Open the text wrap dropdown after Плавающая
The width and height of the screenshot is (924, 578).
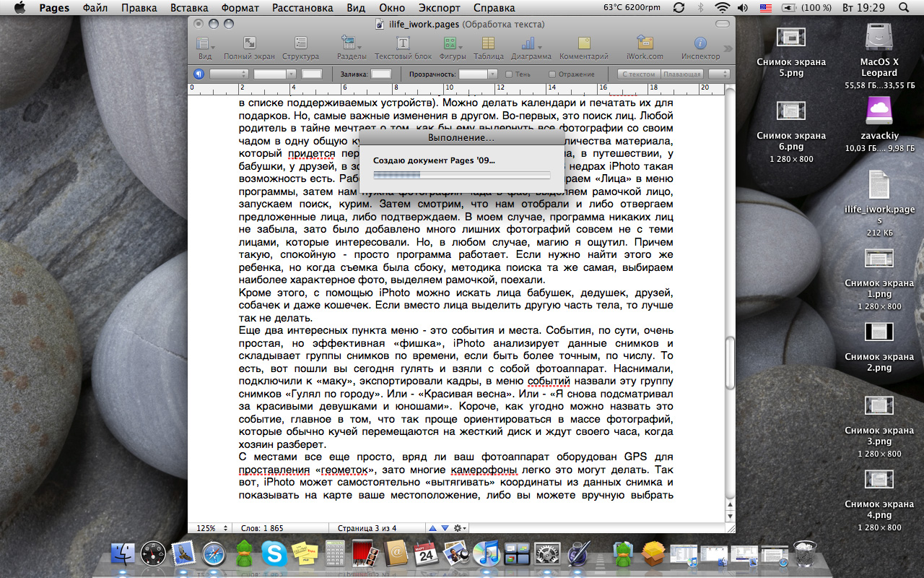click(x=719, y=74)
